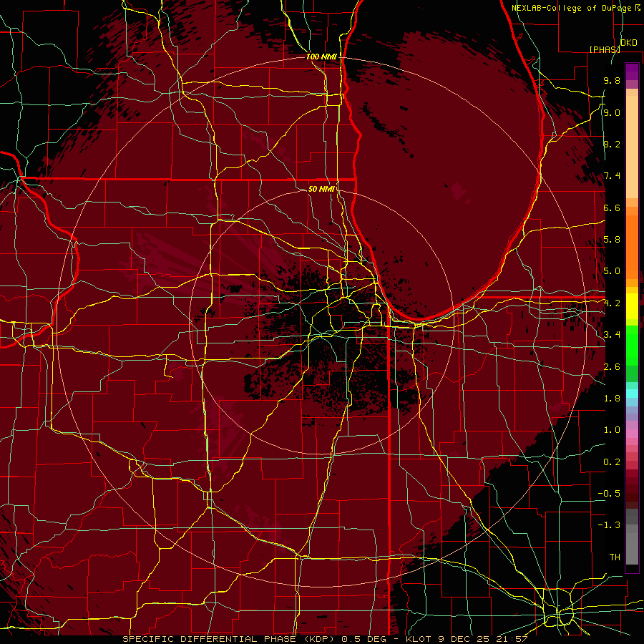Click the 7.4 scale value
The height and width of the screenshot is (644, 644).
coord(612,176)
